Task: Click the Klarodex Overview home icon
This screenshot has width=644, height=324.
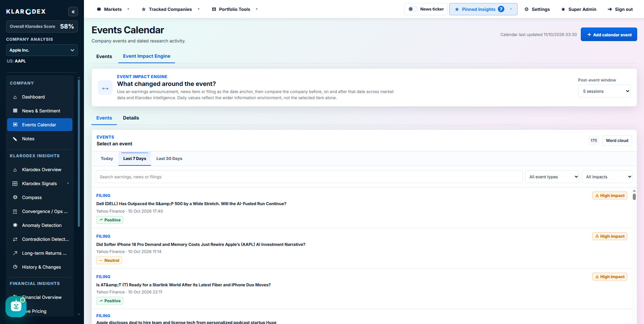Action: point(15,170)
